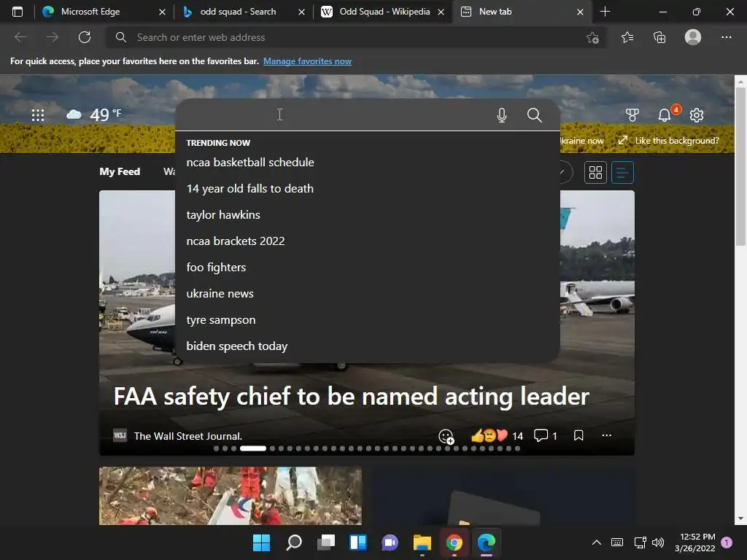
Task: Select trending search biden speech today
Action: pyautogui.click(x=368, y=346)
